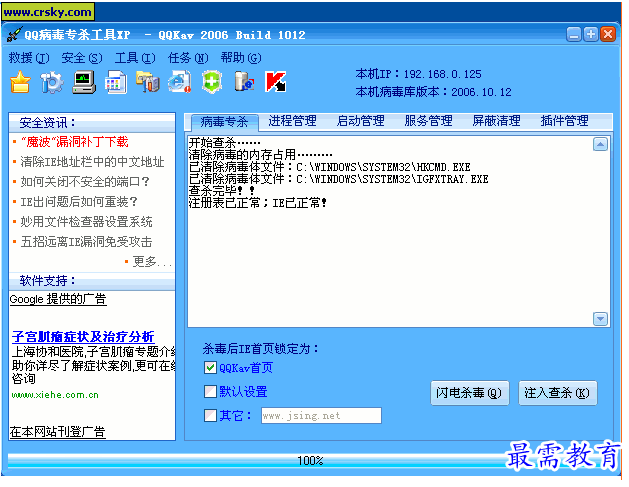
Task: Click the 更多... link
Action: click(152, 262)
